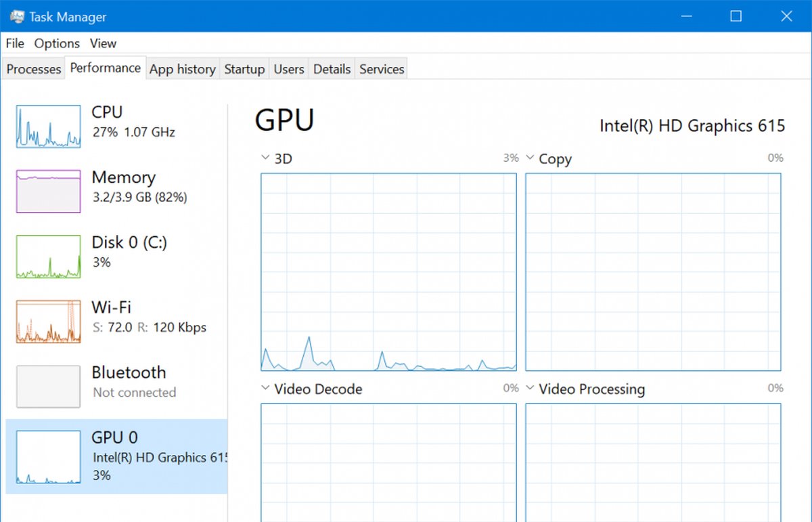Viewport: 812px width, 522px height.
Task: Expand the 3D engine dropdown
Action: [x=265, y=157]
